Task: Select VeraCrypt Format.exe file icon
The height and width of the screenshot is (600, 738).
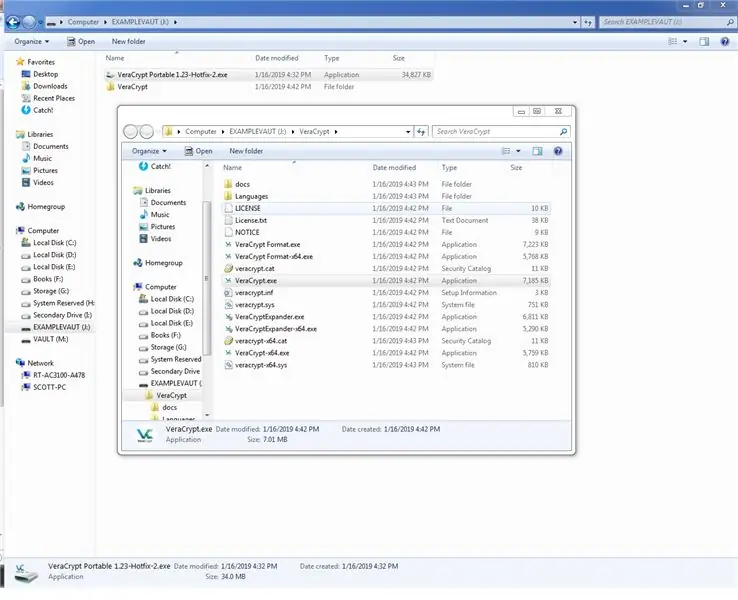Action: [228, 244]
